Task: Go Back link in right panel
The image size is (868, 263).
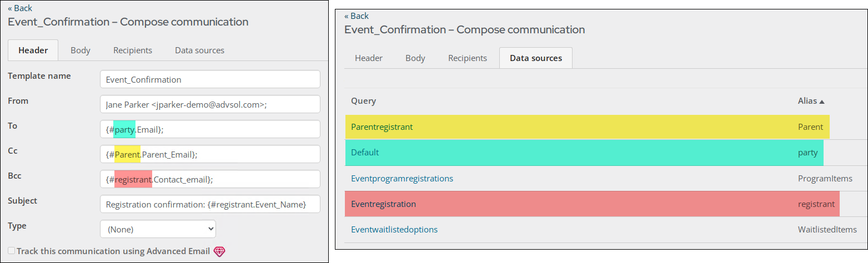Action: [357, 16]
